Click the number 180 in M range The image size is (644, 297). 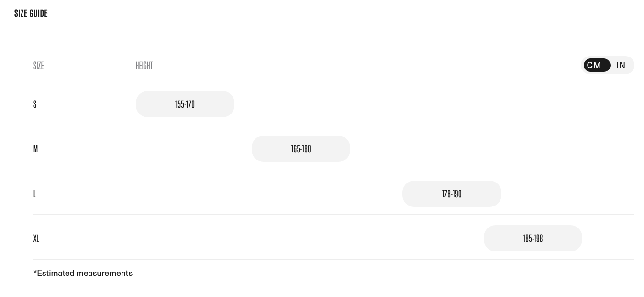click(x=306, y=149)
